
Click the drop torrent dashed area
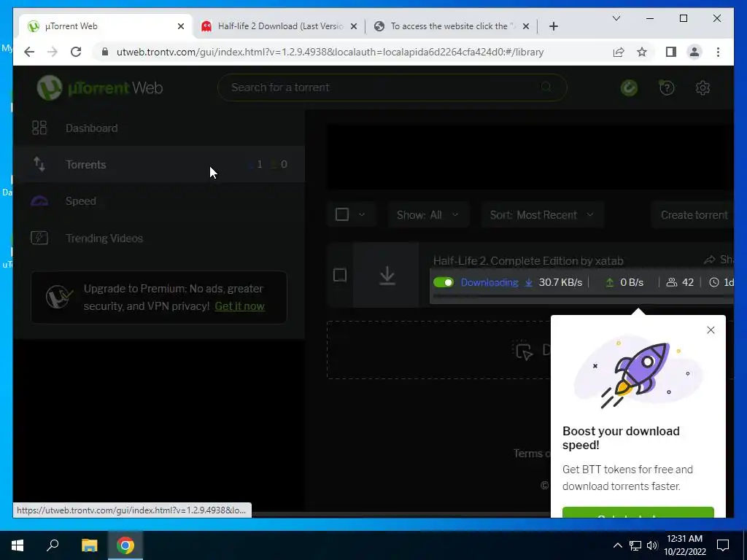pyautogui.click(x=438, y=350)
